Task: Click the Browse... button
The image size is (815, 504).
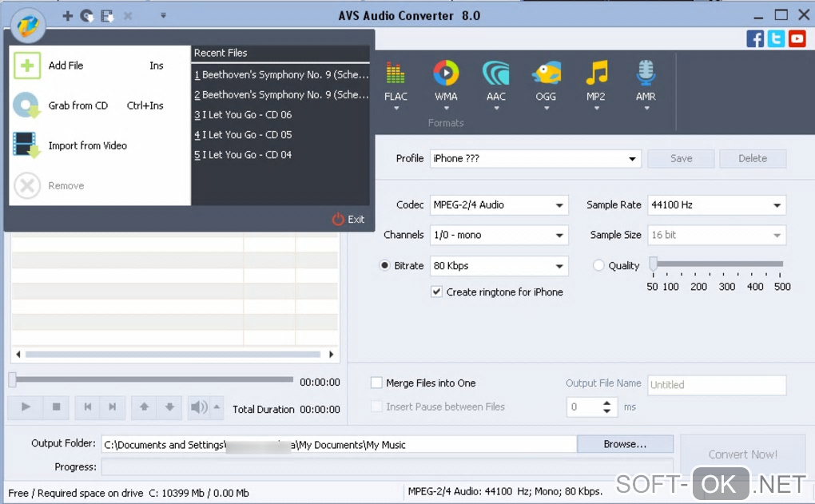Action: click(x=626, y=444)
